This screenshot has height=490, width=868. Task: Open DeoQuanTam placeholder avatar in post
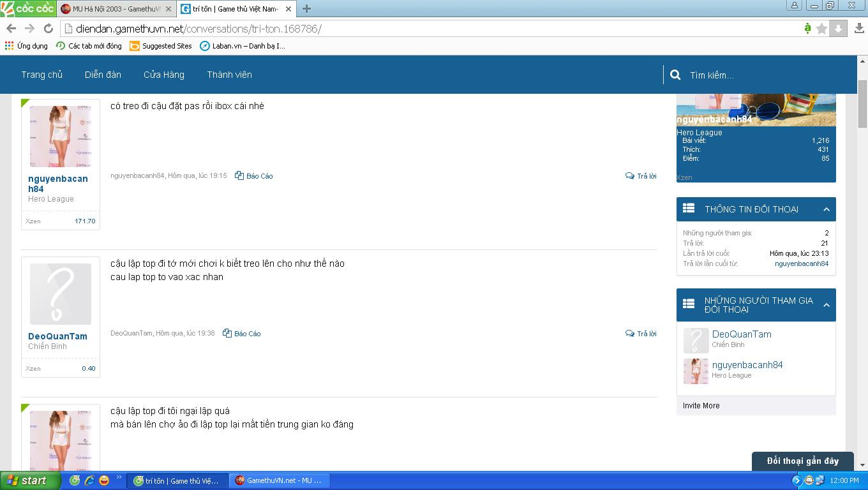[61, 294]
